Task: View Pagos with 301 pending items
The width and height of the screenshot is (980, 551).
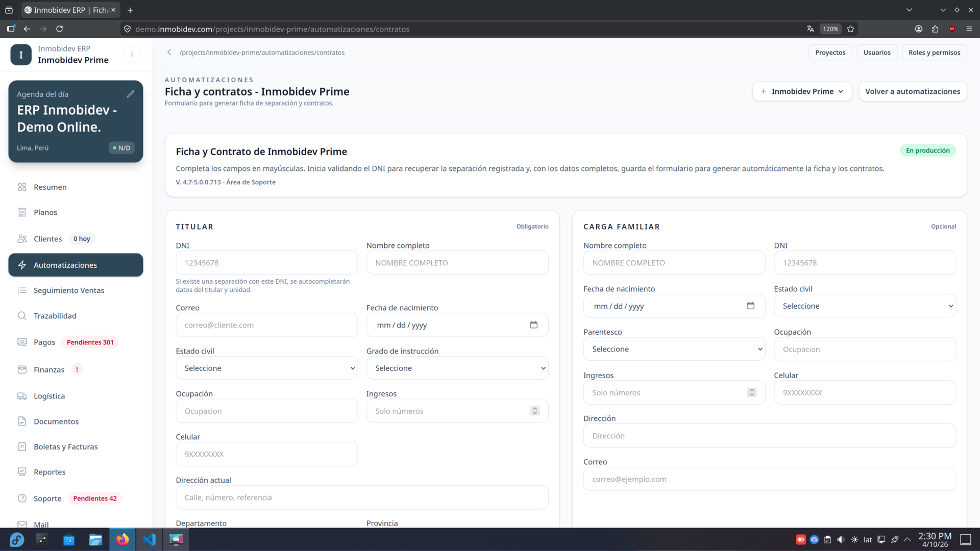Action: [x=44, y=342]
